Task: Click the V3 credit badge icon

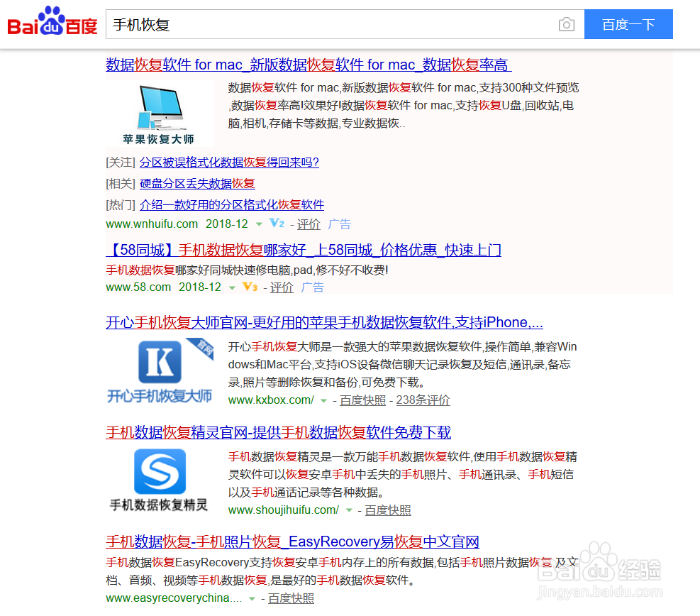Action: [250, 286]
